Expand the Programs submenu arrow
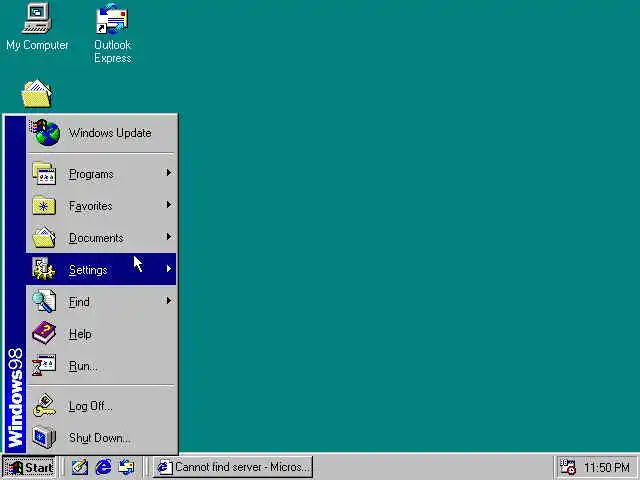This screenshot has width=640, height=480. [x=168, y=173]
